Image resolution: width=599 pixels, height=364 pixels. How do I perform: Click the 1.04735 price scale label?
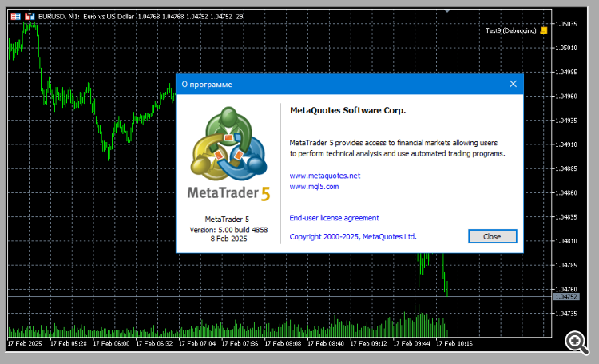click(x=566, y=314)
